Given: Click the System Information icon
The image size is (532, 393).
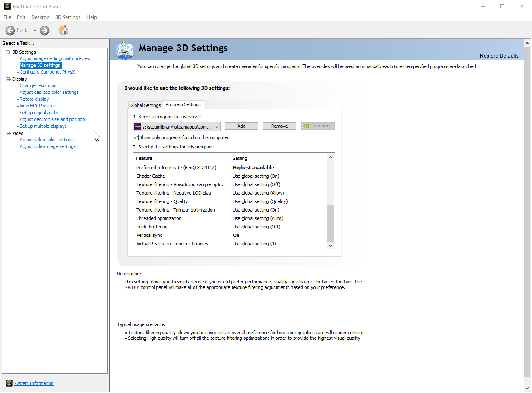Looking at the screenshot, I should [9, 383].
